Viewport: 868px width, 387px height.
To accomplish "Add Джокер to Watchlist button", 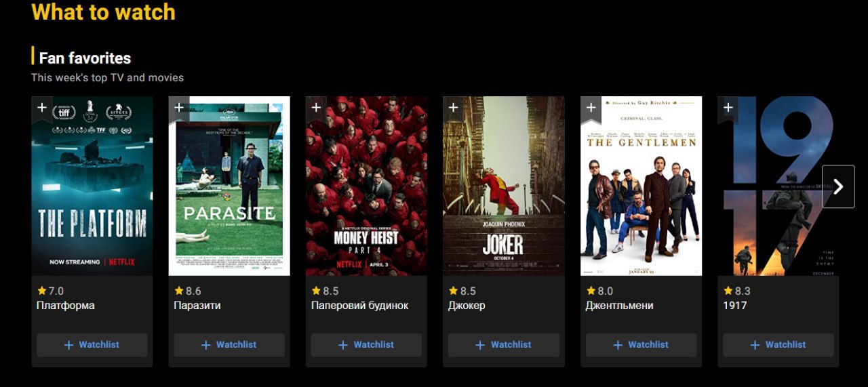I will coord(504,345).
